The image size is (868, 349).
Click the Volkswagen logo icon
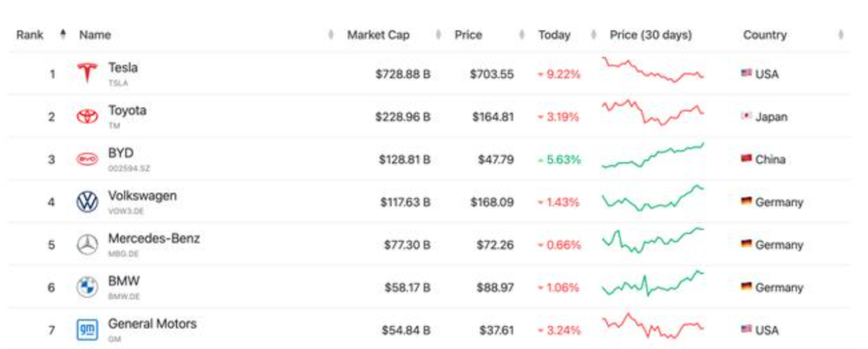pos(87,202)
